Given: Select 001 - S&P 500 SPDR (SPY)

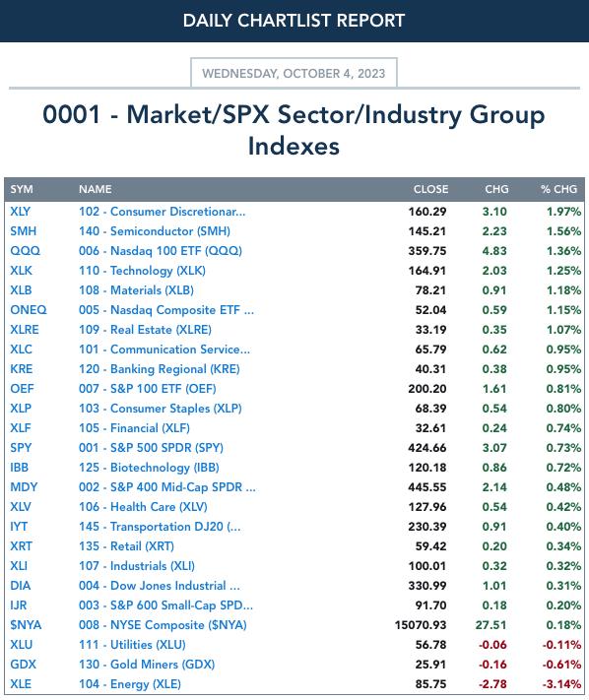Looking at the screenshot, I should [x=151, y=448].
